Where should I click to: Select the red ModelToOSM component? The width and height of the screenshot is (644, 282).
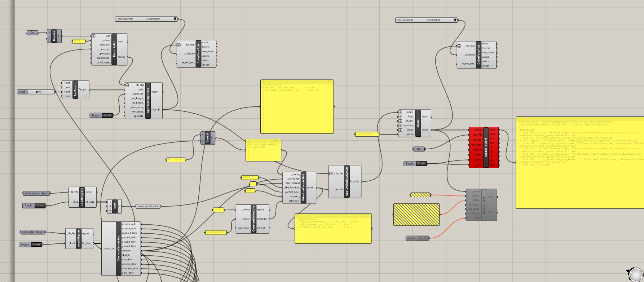point(484,147)
